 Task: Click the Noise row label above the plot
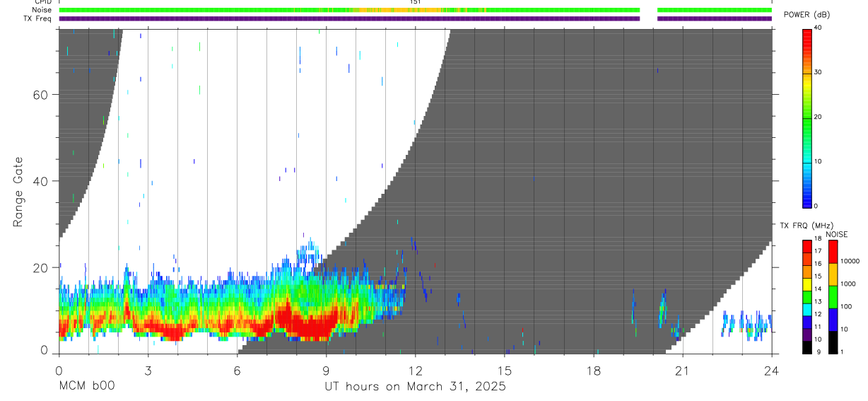[42, 10]
